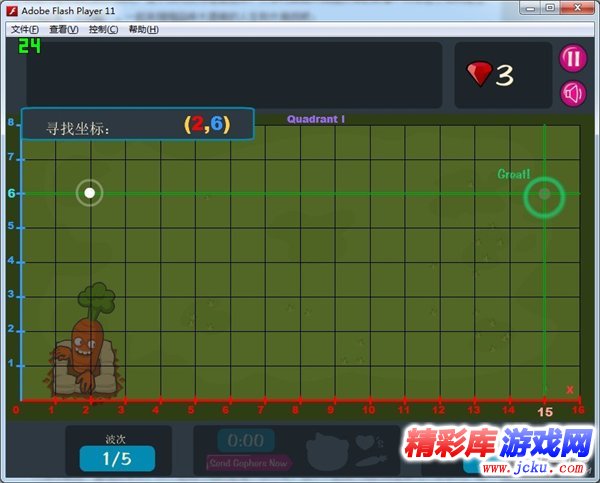Click the white dot marker on the grid
The image size is (600, 483).
coord(89,192)
